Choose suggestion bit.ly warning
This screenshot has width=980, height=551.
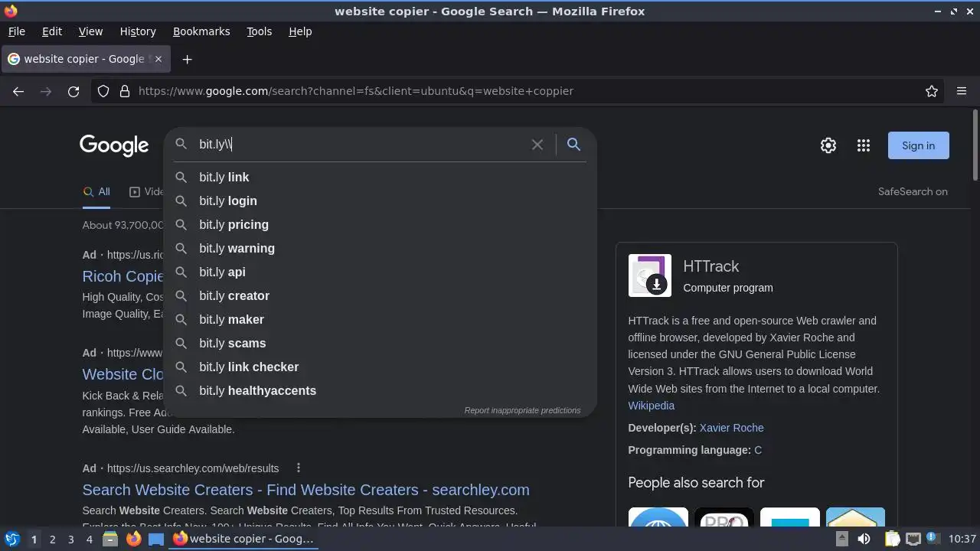coord(380,248)
